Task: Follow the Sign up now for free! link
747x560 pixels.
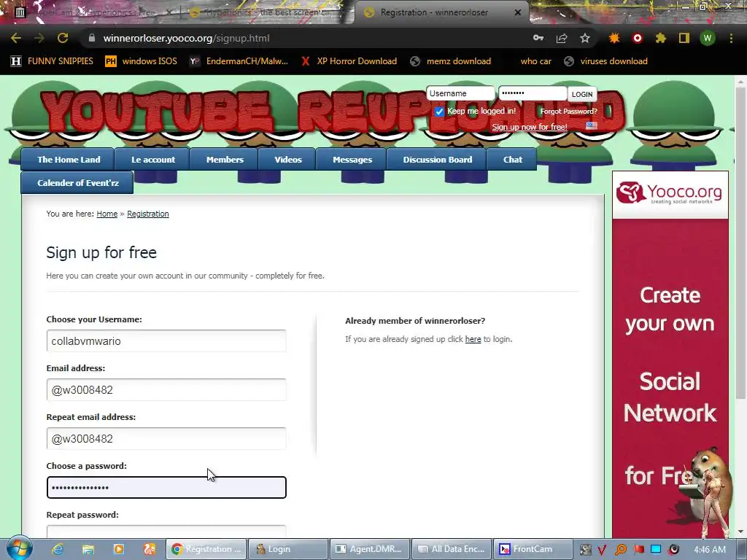Action: point(530,127)
